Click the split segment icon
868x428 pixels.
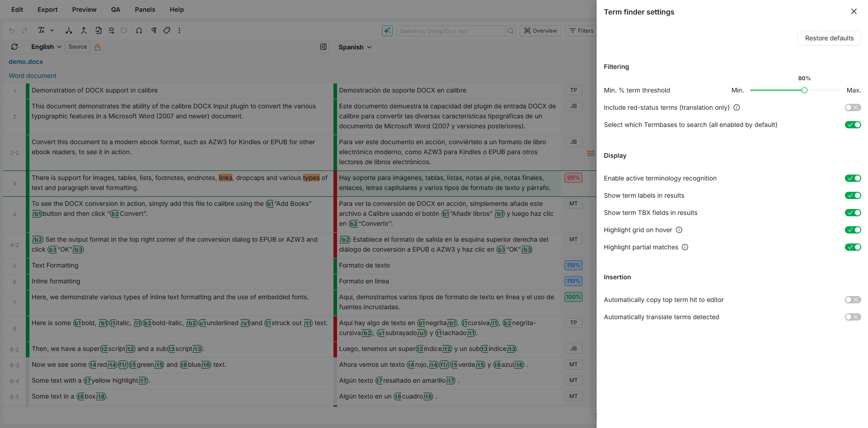69,30
